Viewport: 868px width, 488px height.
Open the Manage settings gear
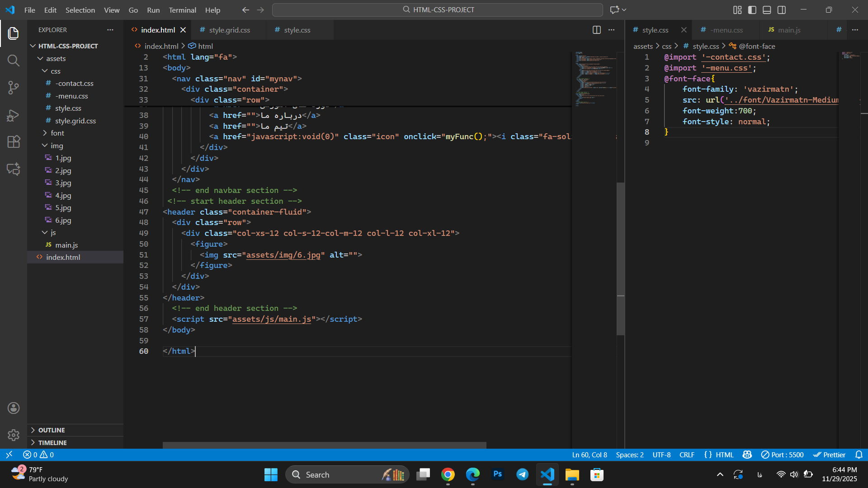click(x=13, y=435)
